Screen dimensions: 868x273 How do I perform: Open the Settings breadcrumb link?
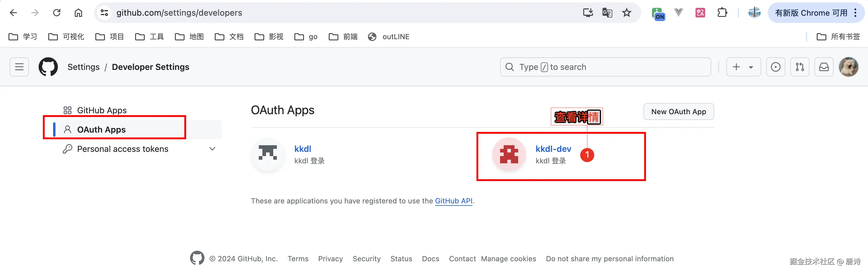click(84, 67)
